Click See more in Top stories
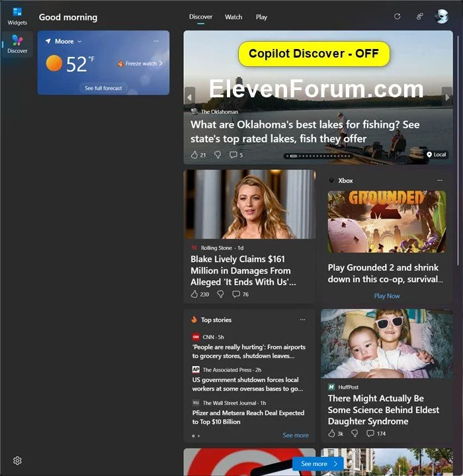 (x=296, y=436)
